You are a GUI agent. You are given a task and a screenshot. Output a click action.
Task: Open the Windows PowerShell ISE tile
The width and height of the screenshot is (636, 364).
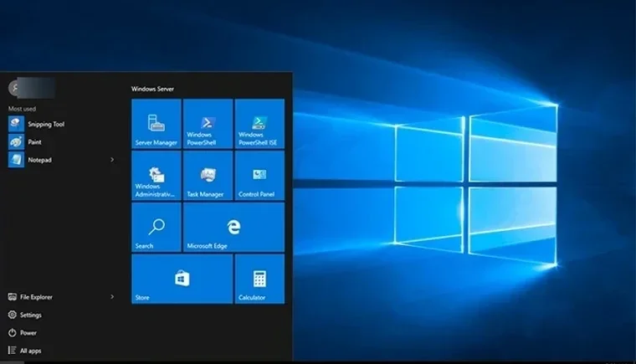[x=259, y=124]
